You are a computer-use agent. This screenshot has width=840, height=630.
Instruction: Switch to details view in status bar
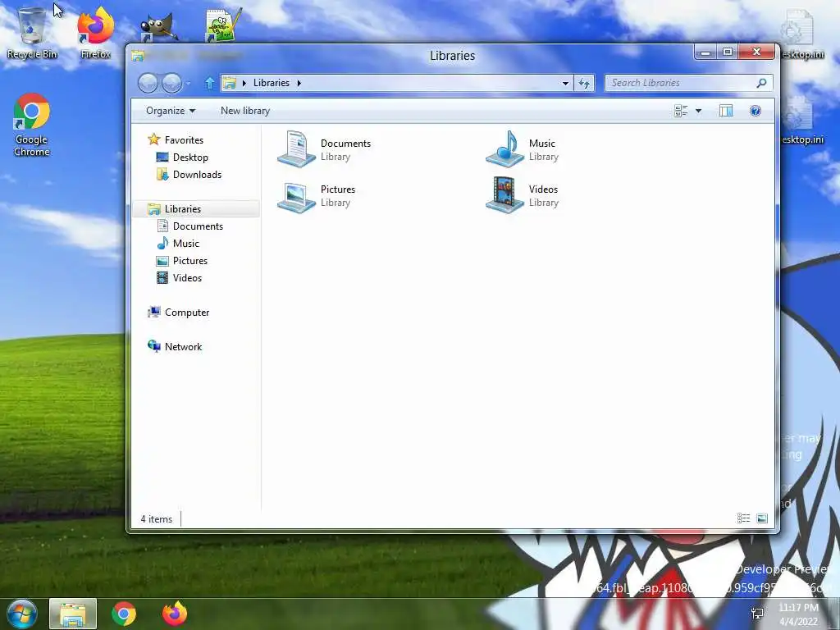pyautogui.click(x=743, y=518)
